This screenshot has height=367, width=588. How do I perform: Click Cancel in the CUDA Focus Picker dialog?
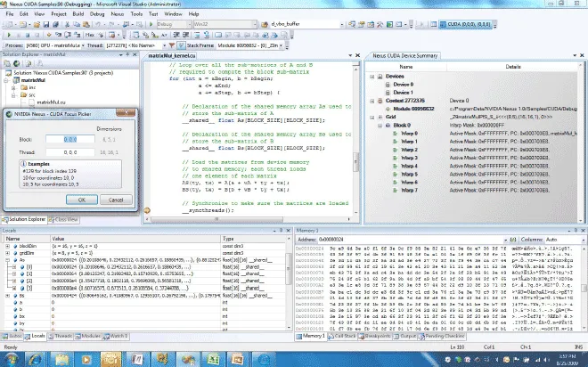[x=116, y=200]
